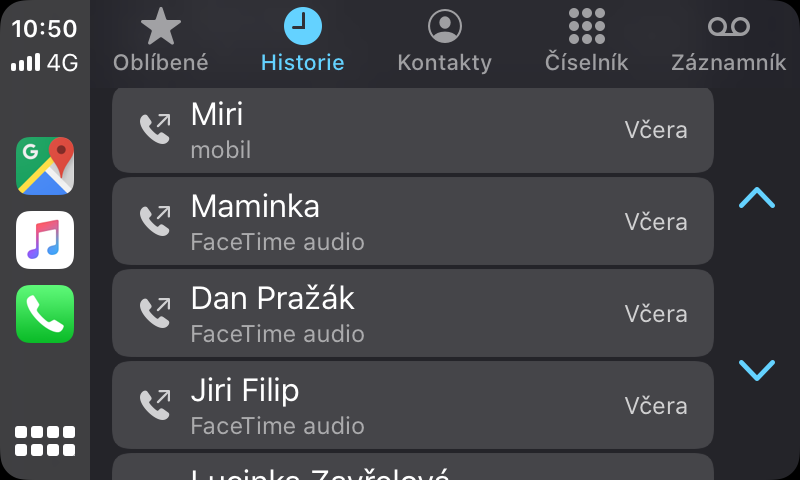Open Google Maps from the sidebar
The height and width of the screenshot is (480, 800).
click(45, 166)
